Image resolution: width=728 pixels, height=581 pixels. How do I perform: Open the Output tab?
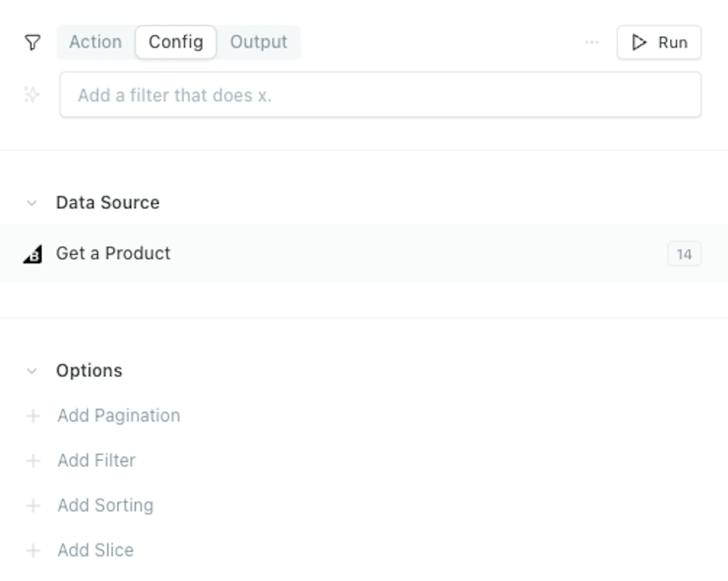coord(258,42)
